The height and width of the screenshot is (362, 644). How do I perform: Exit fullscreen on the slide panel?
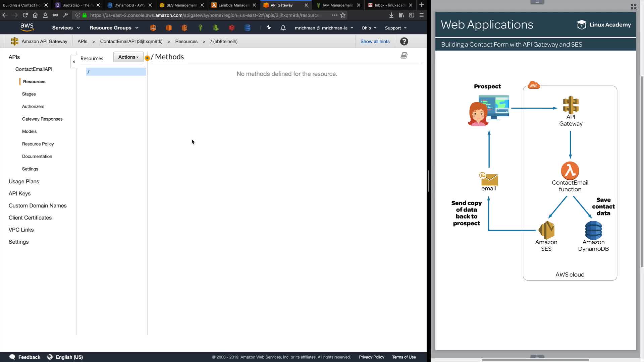633,7
